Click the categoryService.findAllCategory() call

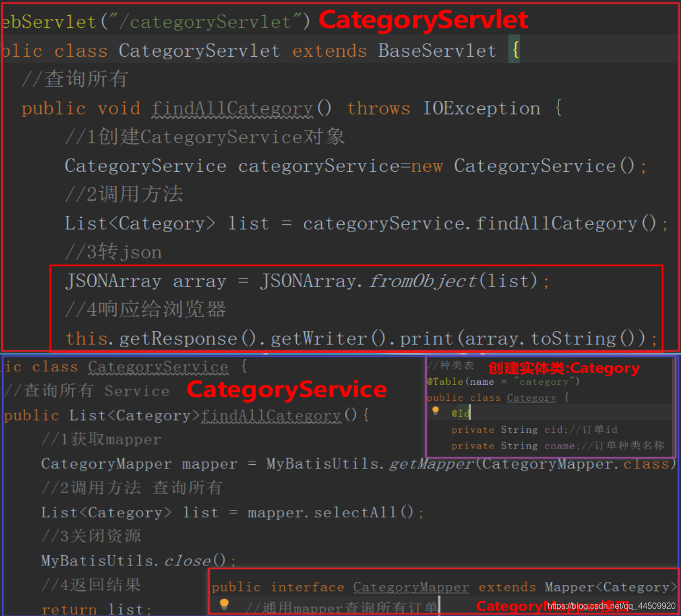(480, 224)
